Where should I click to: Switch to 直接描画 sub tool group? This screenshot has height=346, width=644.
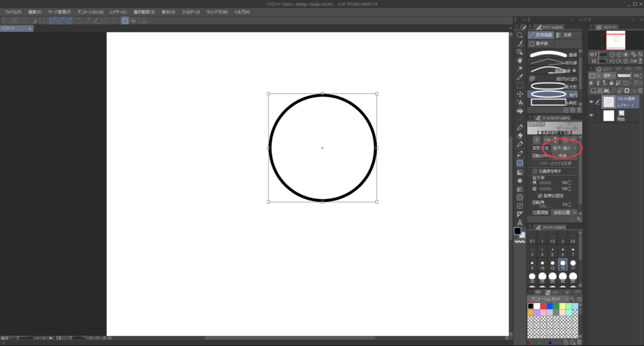click(541, 35)
